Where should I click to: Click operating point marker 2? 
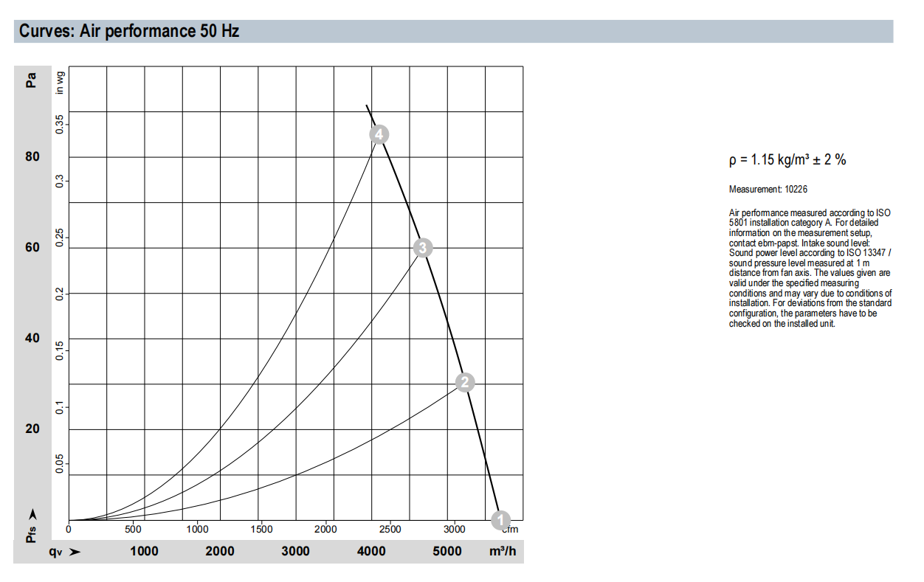464,382
